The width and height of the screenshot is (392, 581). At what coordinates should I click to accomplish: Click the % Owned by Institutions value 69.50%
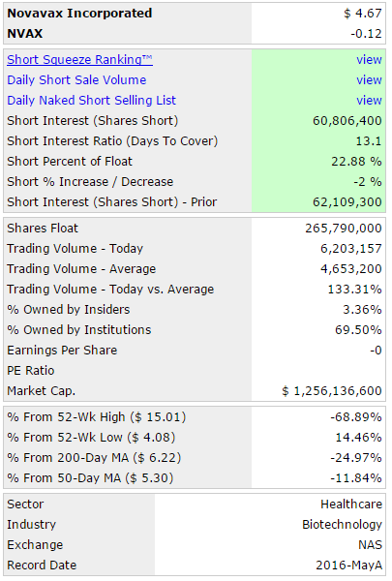pos(358,330)
